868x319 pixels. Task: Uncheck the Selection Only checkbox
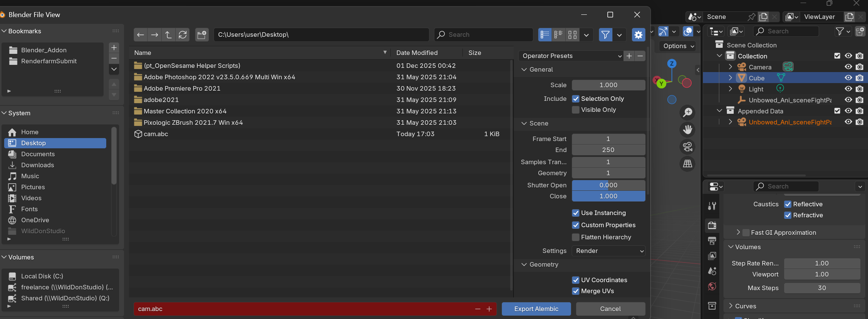(576, 99)
